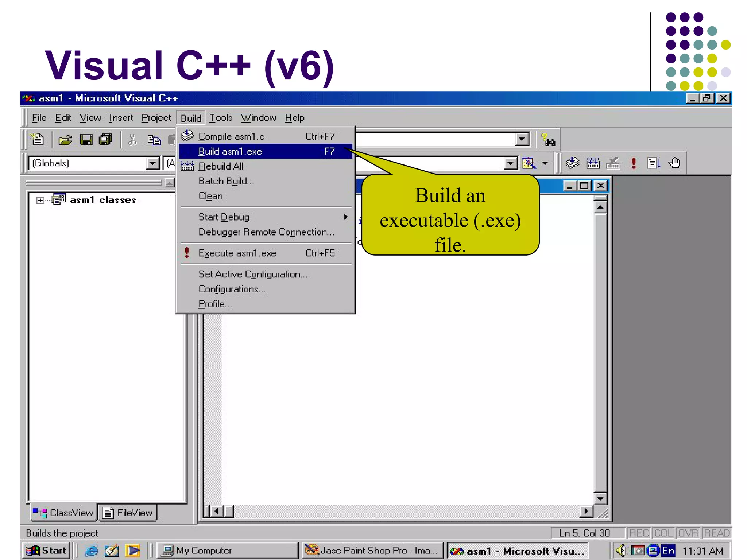Click the Outlook Express quick launch icon
The height and width of the screenshot is (560, 747).
point(112,551)
